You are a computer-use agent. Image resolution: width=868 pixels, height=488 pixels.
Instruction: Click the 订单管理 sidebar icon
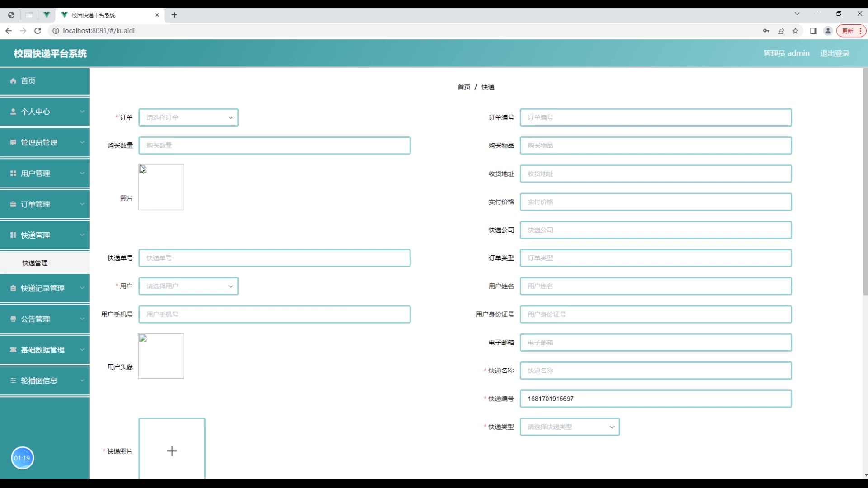tap(13, 204)
